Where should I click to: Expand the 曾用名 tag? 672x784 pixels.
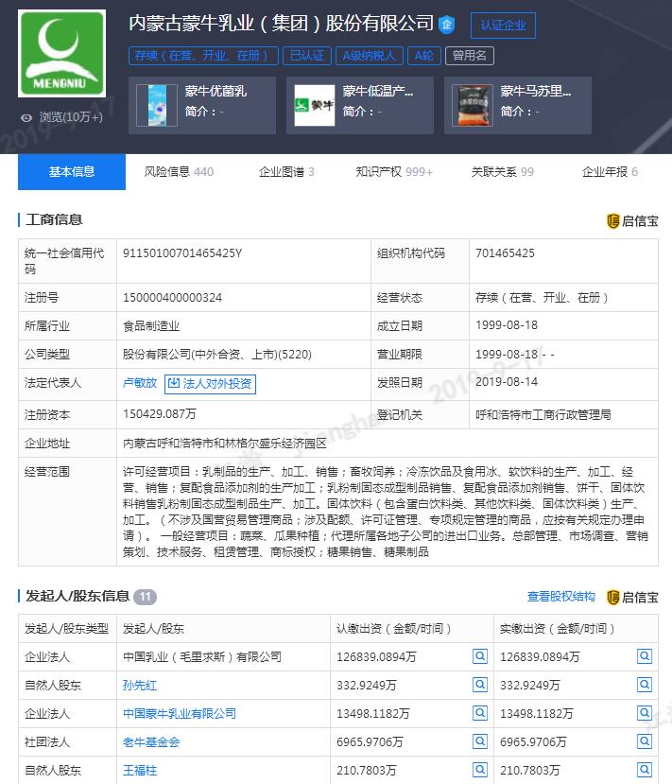469,56
